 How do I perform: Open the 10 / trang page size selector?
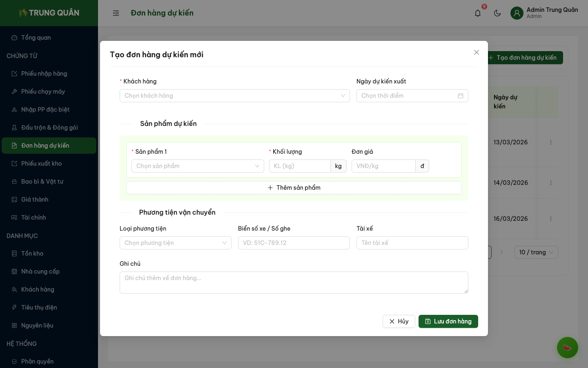coord(536,252)
